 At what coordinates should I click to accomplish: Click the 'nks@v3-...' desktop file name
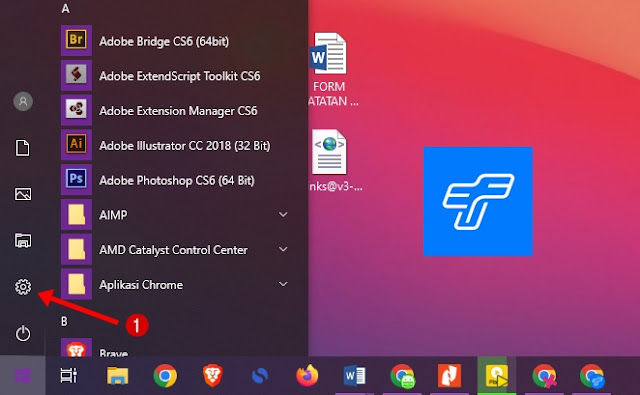pos(335,186)
